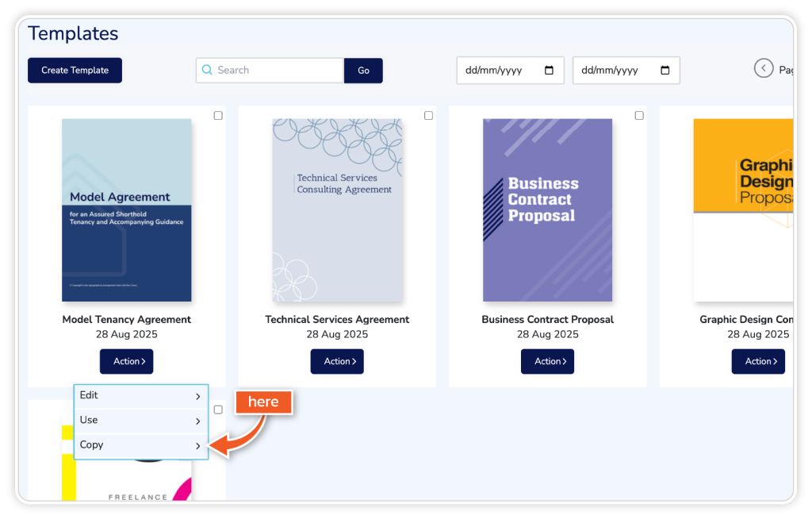Go to previous page arrow
This screenshot has height=519, width=812.
click(763, 69)
